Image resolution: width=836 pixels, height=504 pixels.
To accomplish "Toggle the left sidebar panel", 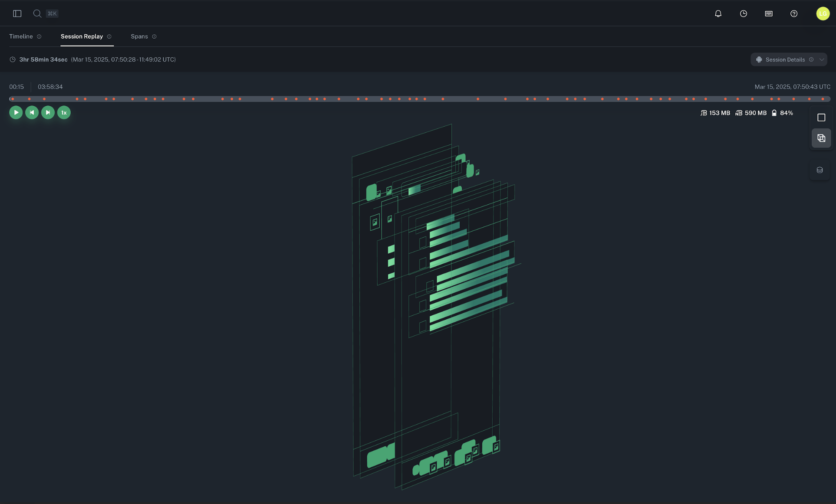I will tap(17, 13).
